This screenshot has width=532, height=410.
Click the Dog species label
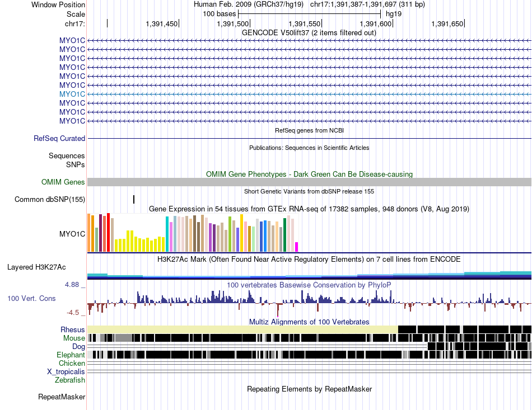(x=78, y=346)
